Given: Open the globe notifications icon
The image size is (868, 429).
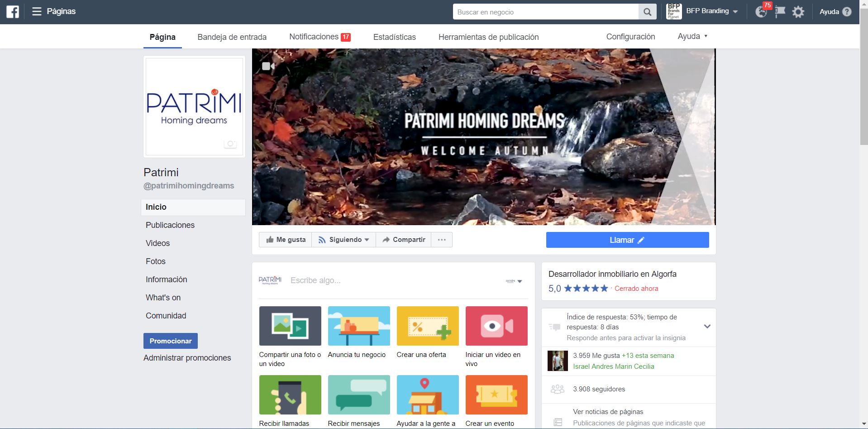Looking at the screenshot, I should [x=761, y=12].
